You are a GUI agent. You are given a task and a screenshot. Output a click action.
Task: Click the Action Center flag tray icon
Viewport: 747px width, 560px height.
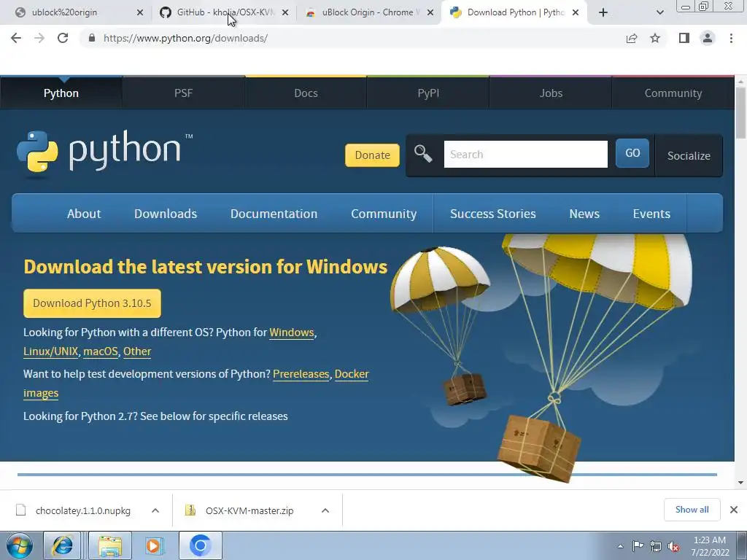tap(638, 545)
